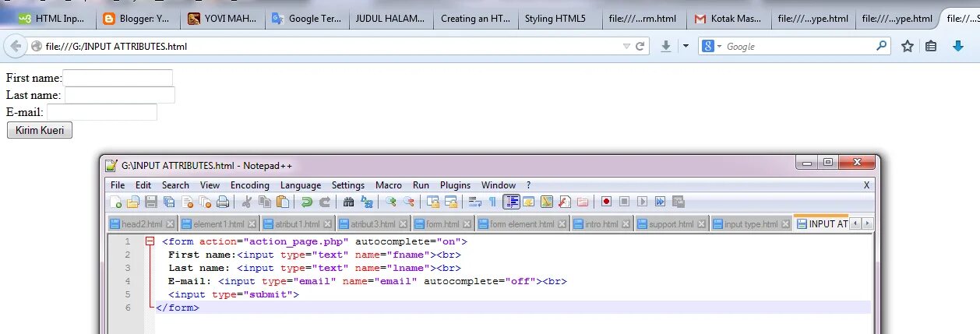Click the Save icon in Notepad++ toolbar
Screen dimensions: 980x334
(151, 202)
